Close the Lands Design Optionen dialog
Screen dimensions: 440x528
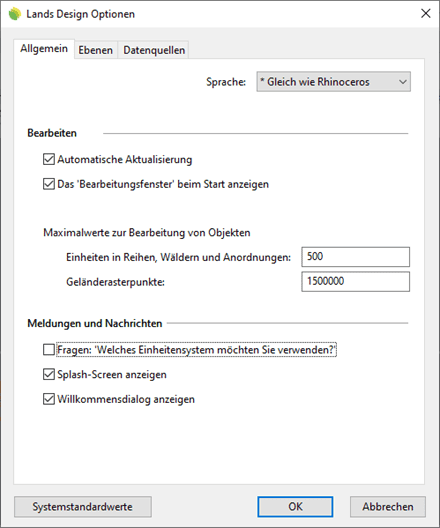426,13
